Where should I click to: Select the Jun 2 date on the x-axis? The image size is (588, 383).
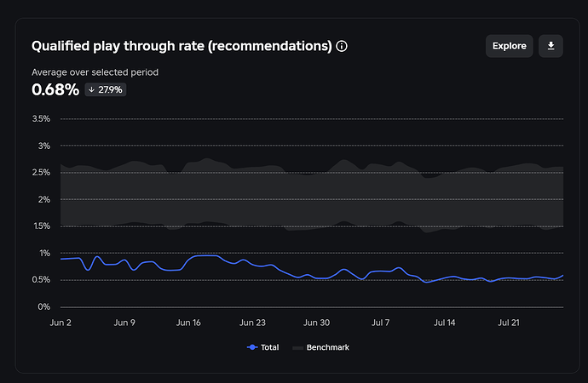click(61, 323)
